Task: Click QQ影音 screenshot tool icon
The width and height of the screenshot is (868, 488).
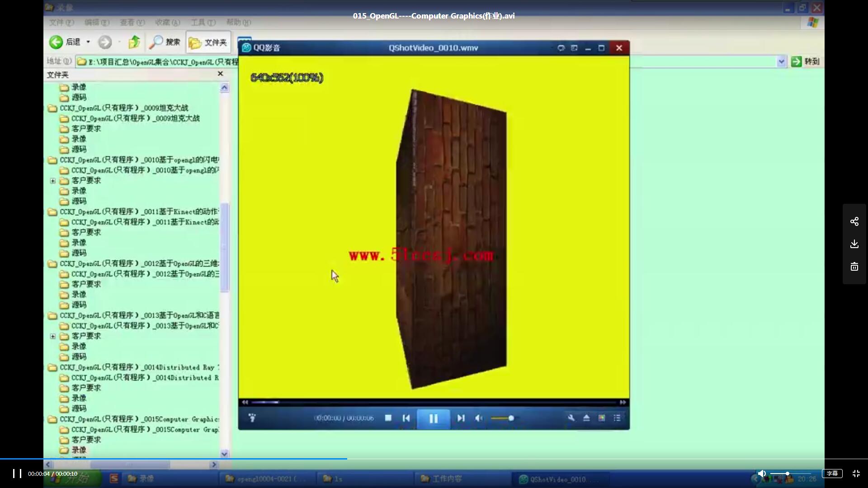Action: point(602,418)
